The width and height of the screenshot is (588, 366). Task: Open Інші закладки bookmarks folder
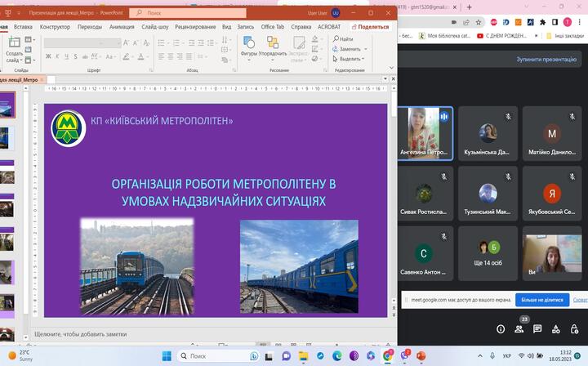pos(565,36)
